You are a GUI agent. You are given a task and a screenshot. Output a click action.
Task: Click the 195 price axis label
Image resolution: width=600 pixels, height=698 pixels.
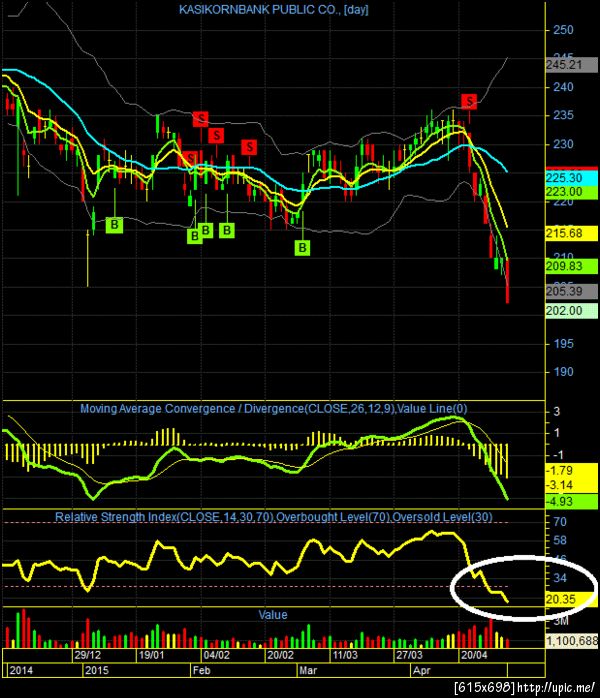(x=563, y=344)
